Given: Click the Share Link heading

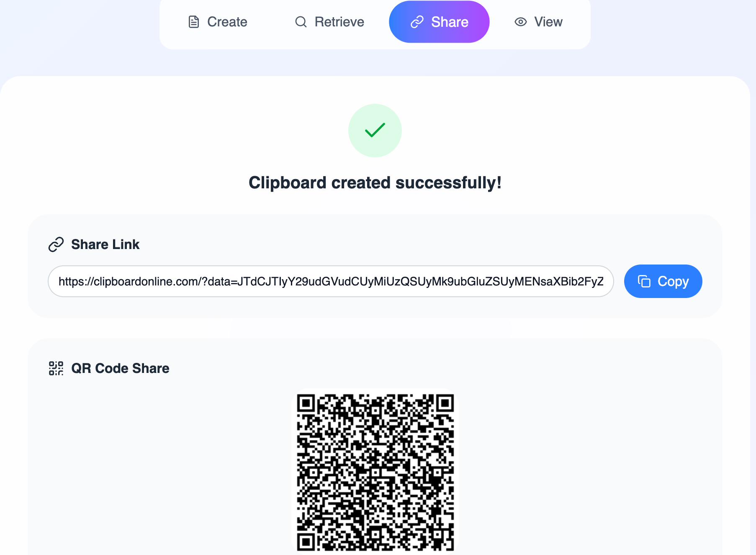Looking at the screenshot, I should point(105,244).
